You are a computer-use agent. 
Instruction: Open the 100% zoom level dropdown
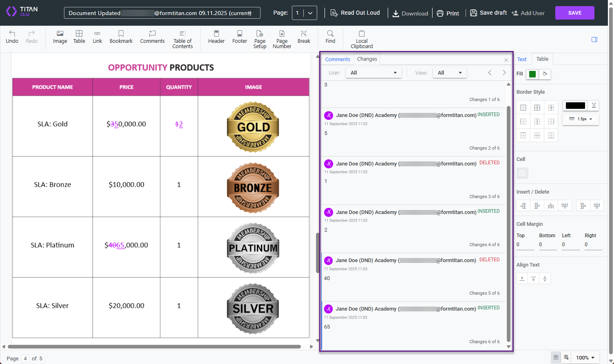pyautogui.click(x=585, y=357)
